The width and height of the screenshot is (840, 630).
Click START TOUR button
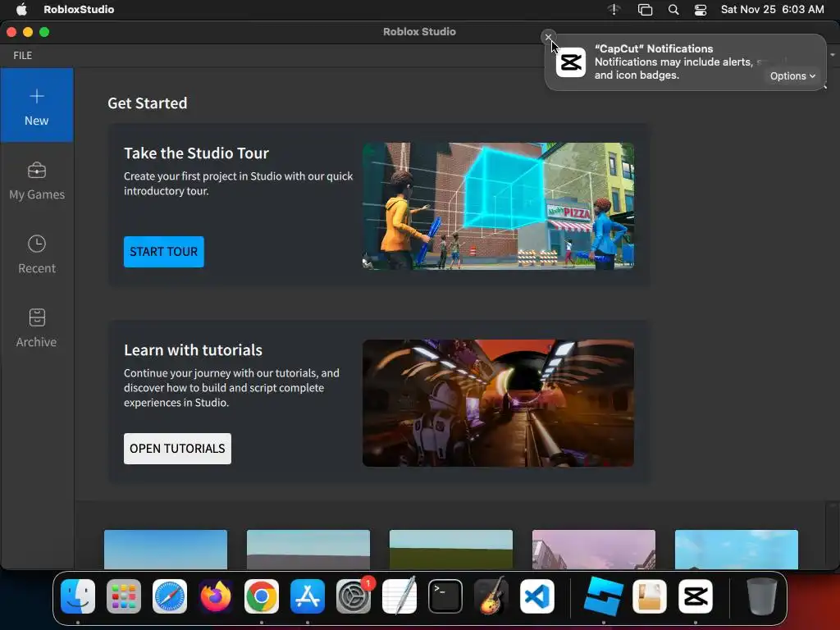pos(163,251)
